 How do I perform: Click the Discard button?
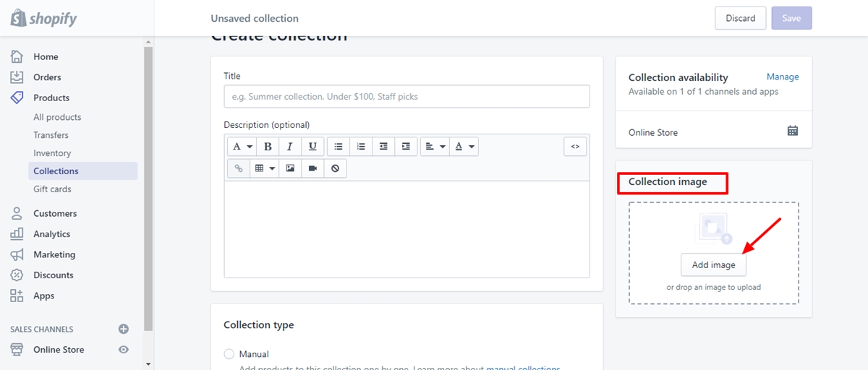(741, 18)
